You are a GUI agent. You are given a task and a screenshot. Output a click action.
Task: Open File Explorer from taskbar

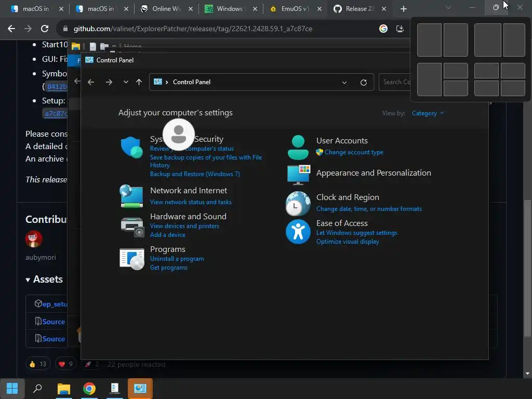click(63, 389)
